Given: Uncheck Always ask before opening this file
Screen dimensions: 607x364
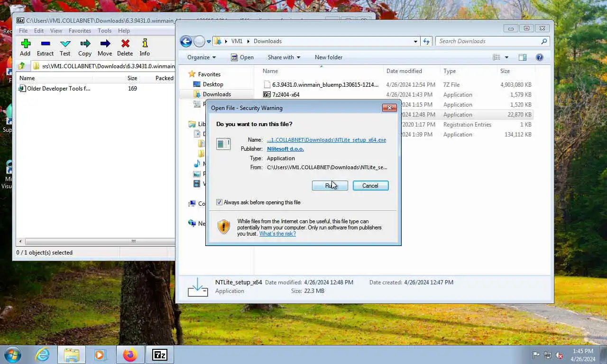Looking at the screenshot, I should [x=219, y=202].
